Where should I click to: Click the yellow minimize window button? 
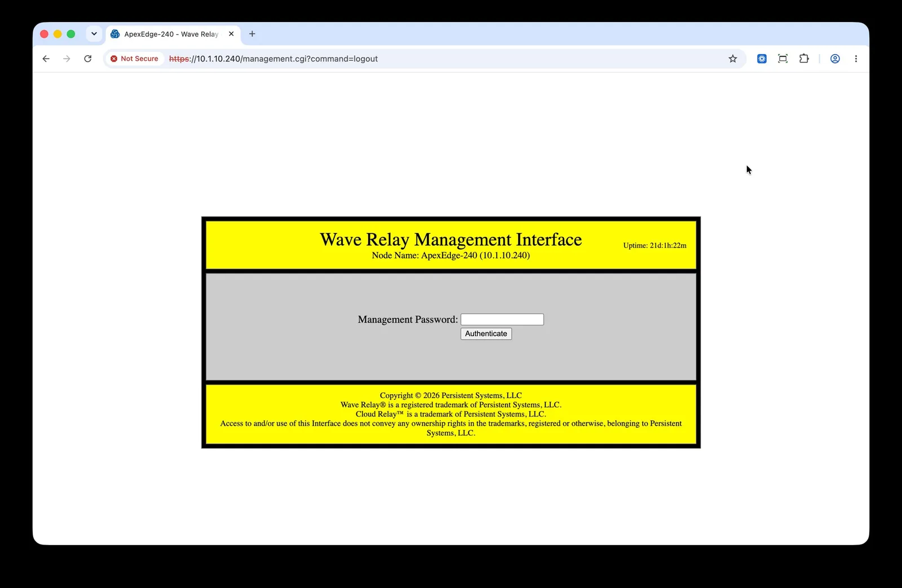click(x=58, y=34)
